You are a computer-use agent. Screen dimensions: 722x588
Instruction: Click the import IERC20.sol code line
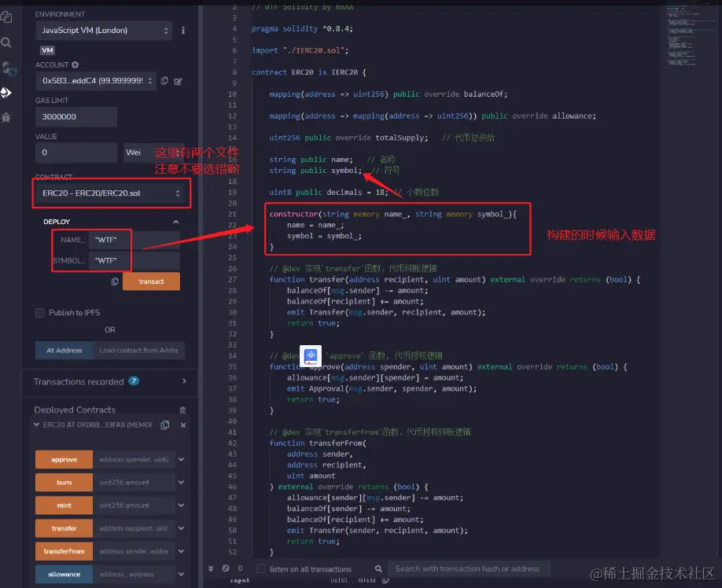(300, 50)
